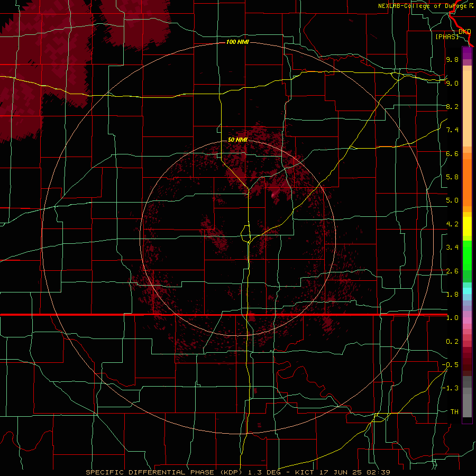
Task: Click the 3.4 color scale value
Action: pyautogui.click(x=452, y=248)
